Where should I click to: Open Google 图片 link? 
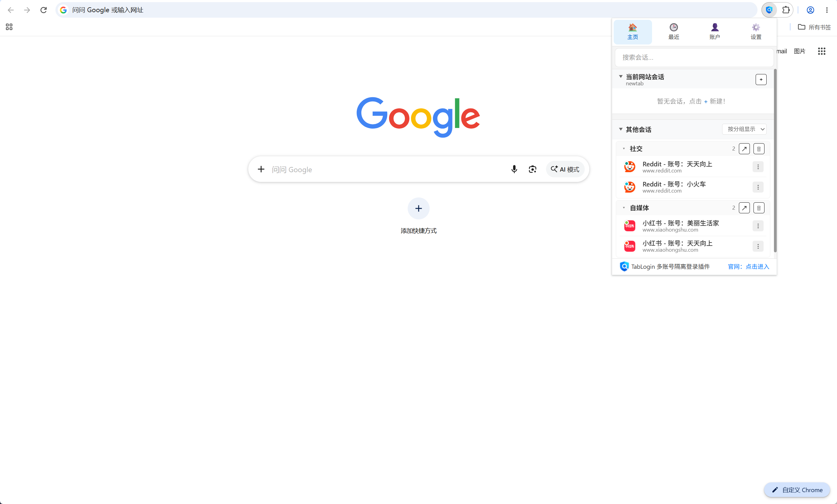[x=799, y=51]
